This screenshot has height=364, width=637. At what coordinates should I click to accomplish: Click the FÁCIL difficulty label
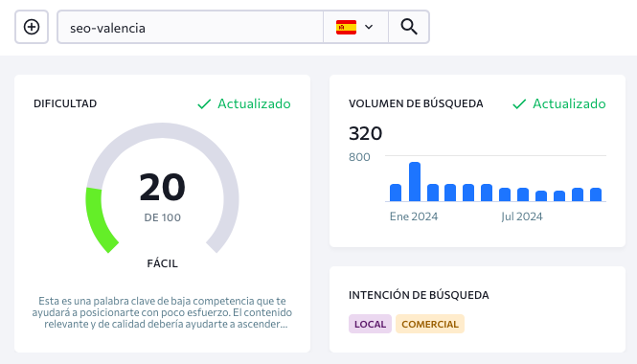(x=163, y=263)
